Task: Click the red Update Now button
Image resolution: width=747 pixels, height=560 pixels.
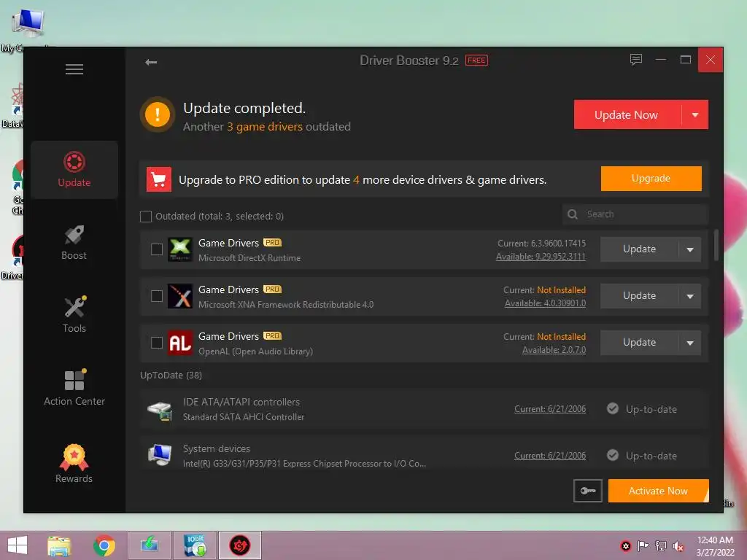Action: click(627, 114)
